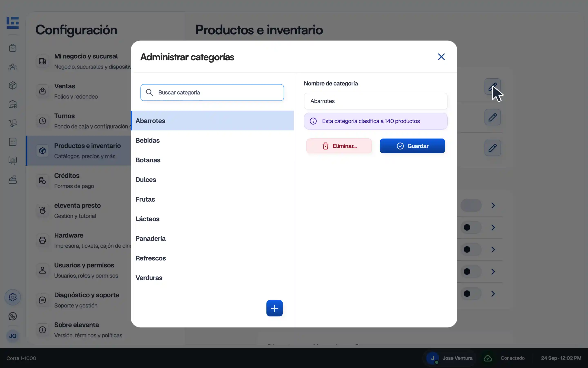This screenshot has height=368, width=588.
Task: Click the Nombre de categoría input field
Action: coord(375,101)
